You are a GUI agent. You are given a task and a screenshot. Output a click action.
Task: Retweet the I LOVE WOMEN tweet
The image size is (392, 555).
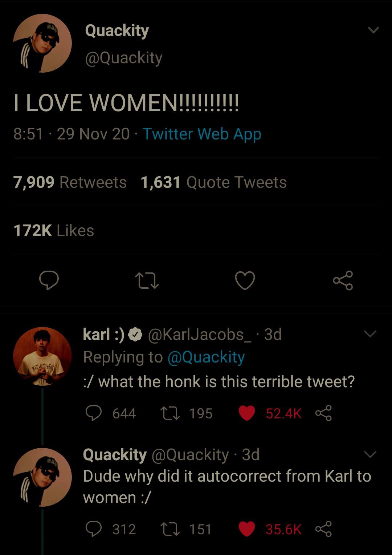click(147, 281)
